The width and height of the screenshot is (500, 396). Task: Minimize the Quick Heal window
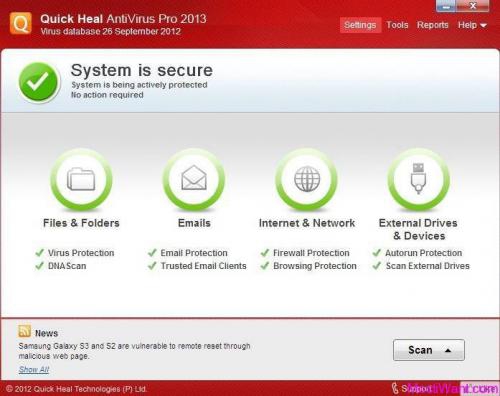tap(445, 6)
